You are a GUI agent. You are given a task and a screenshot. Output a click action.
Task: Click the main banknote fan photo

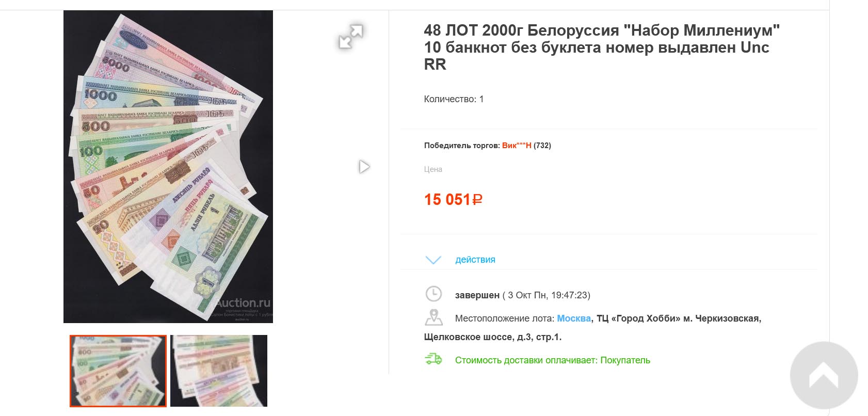[x=168, y=167]
